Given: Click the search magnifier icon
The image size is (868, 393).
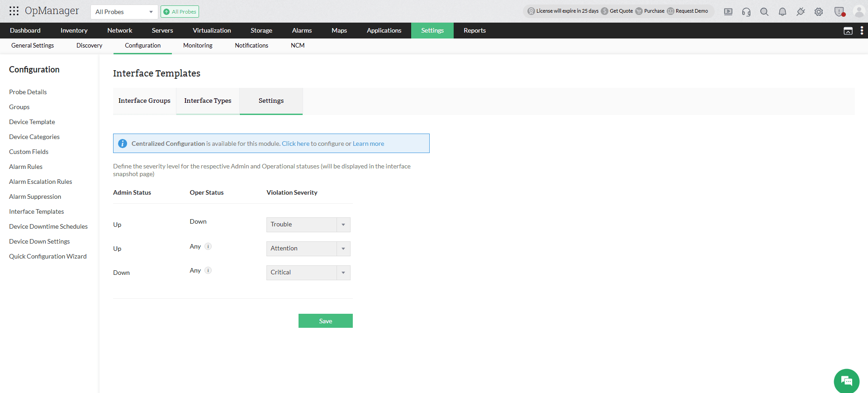Looking at the screenshot, I should click(764, 12).
